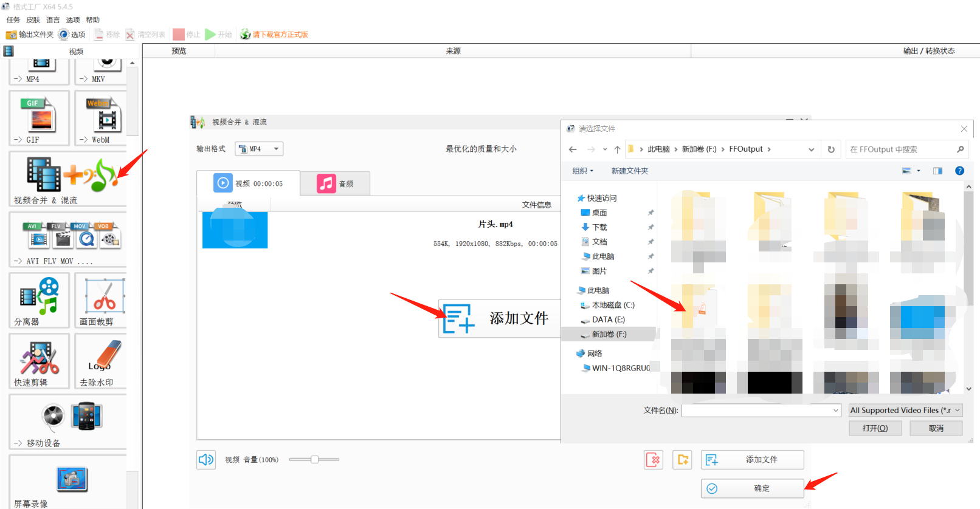Open the 视频合并 & 混流 tool
Image resolution: width=980 pixels, height=509 pixels.
[68, 179]
